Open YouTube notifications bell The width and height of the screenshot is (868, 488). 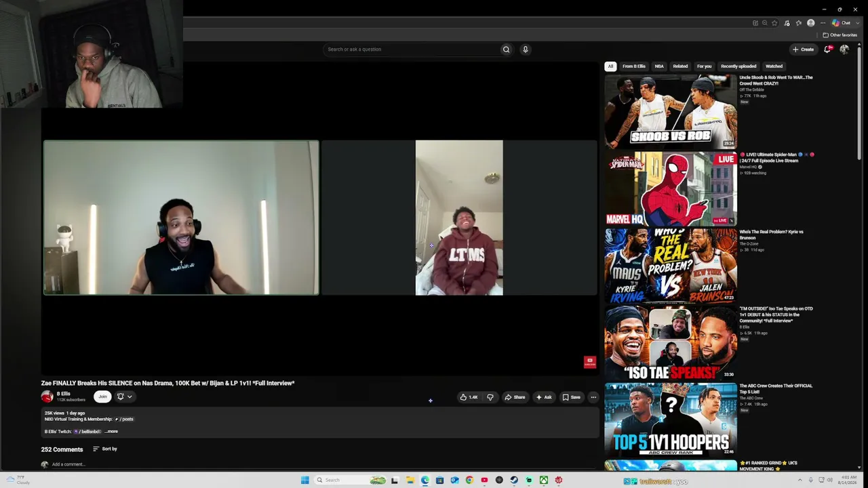click(828, 49)
